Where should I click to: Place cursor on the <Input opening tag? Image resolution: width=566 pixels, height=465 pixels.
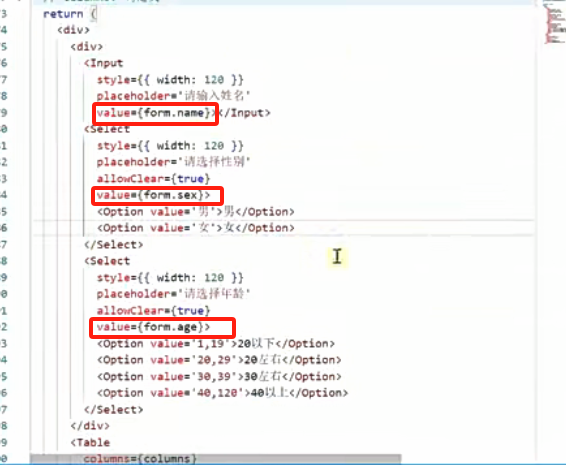104,63
